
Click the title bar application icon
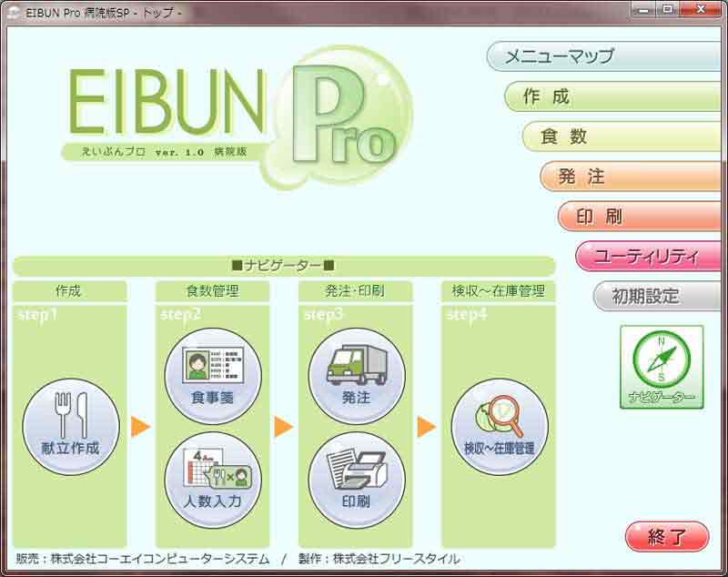coord(15,13)
